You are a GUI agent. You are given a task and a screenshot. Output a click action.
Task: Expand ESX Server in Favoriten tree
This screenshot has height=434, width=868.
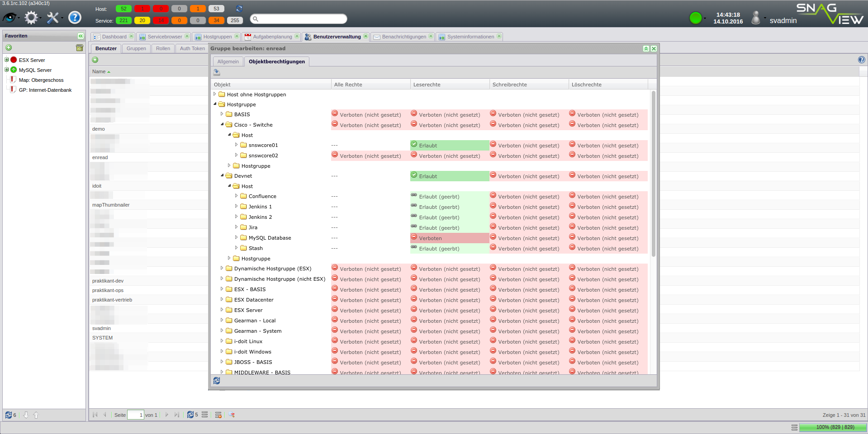[x=7, y=60]
